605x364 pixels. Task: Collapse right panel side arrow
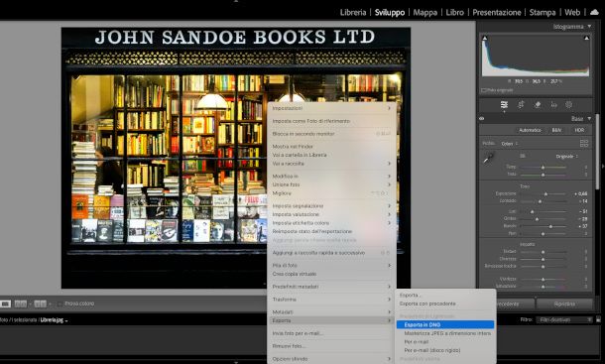(603, 167)
